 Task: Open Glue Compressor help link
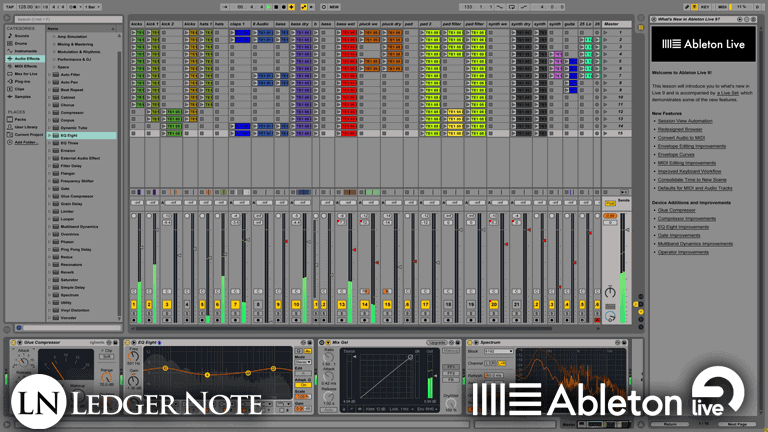point(676,210)
